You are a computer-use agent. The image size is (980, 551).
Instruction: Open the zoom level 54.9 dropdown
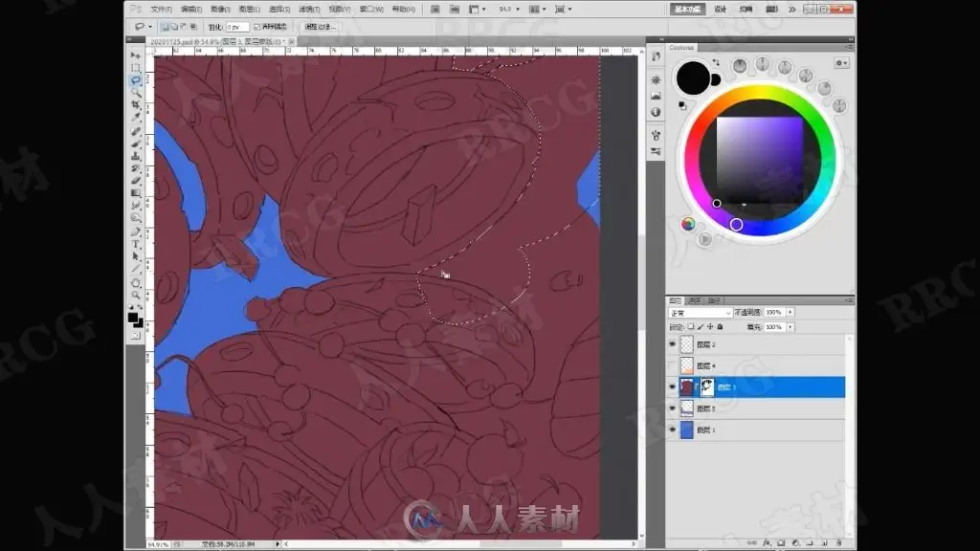pos(510,10)
